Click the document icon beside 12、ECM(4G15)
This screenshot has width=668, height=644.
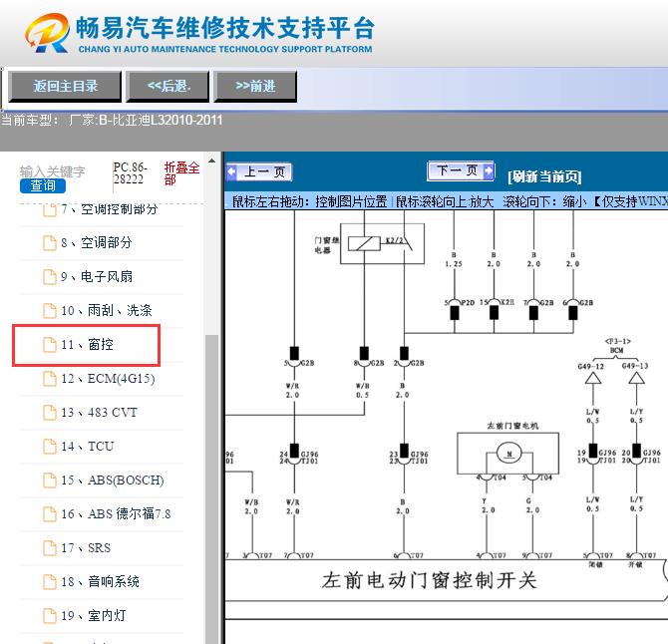coord(50,378)
